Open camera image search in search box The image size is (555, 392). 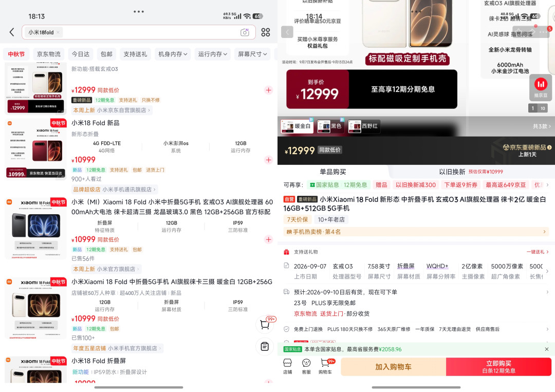245,32
